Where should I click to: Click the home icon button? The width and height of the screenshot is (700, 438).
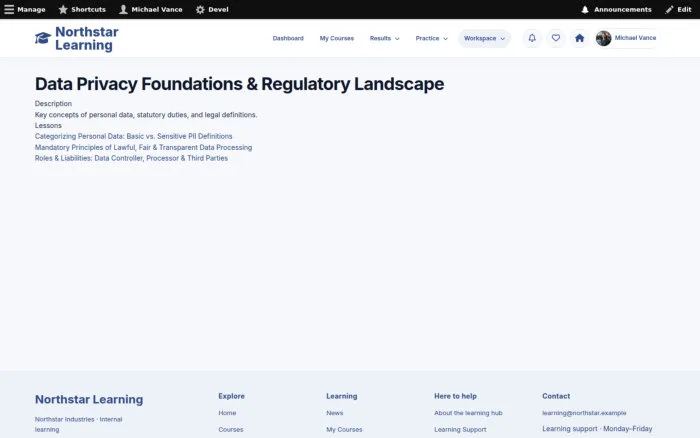coord(579,38)
